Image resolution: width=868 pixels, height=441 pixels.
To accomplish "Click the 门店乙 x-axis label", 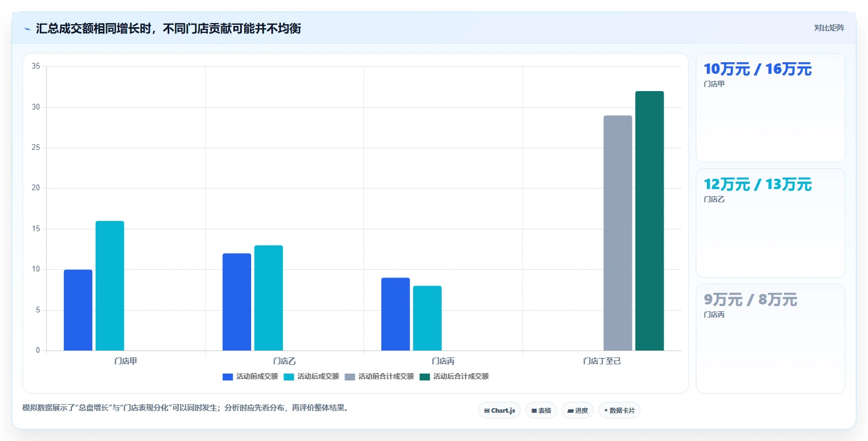I will pyautogui.click(x=285, y=361).
